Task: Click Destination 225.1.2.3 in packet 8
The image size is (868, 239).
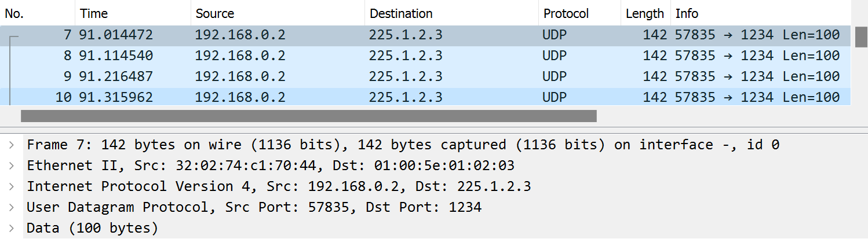Action: point(406,56)
